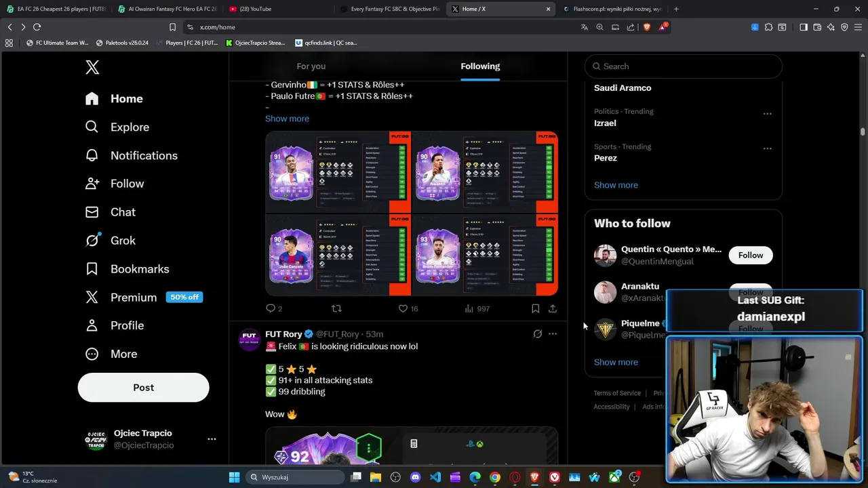This screenshot has height=488, width=868.
Task: Follow Quentin « Quento » Mengual
Action: pos(751,255)
